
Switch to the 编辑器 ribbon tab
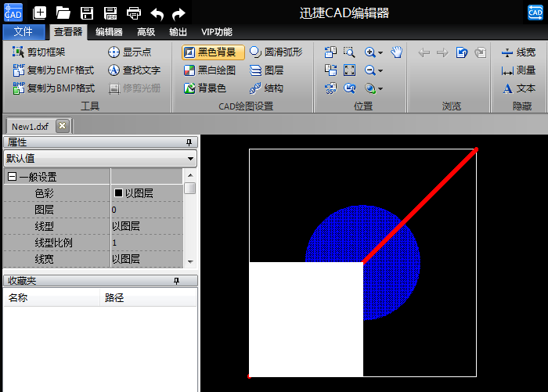click(109, 32)
